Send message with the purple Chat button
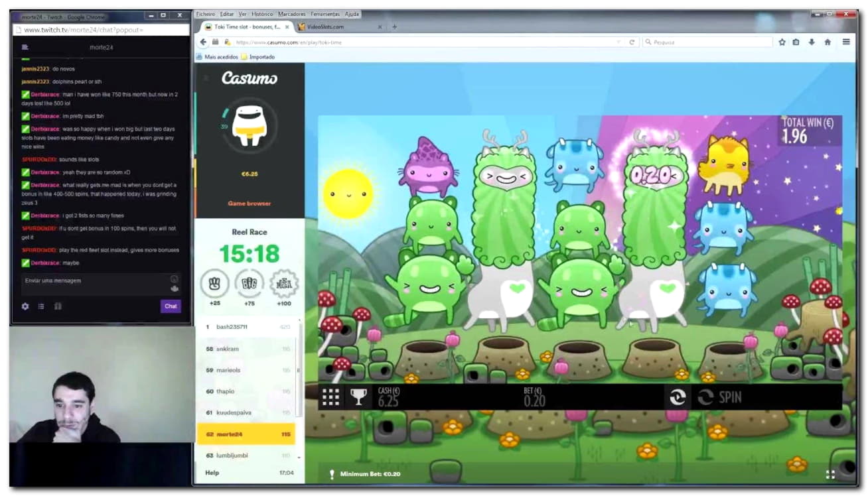868x496 pixels. coord(171,306)
